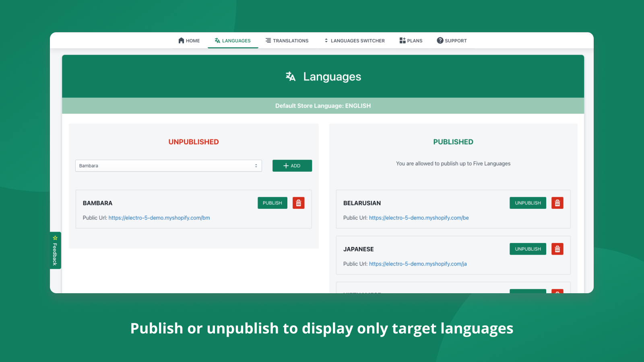
Task: Unpublish the Japanese language
Action: click(x=528, y=249)
